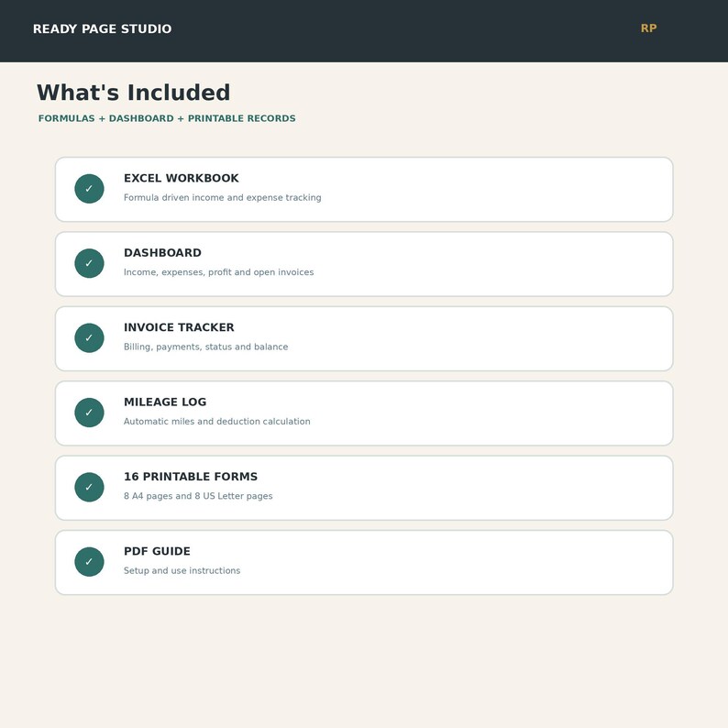This screenshot has height=728, width=728.
Task: Click 'Formula driven income and expense tracking' text
Action: point(223,198)
